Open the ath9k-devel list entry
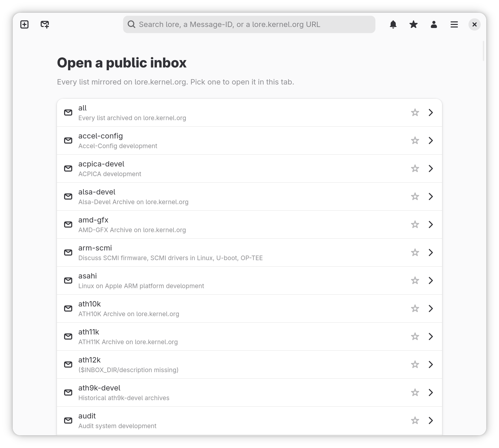The height and width of the screenshot is (448, 499). (250, 393)
